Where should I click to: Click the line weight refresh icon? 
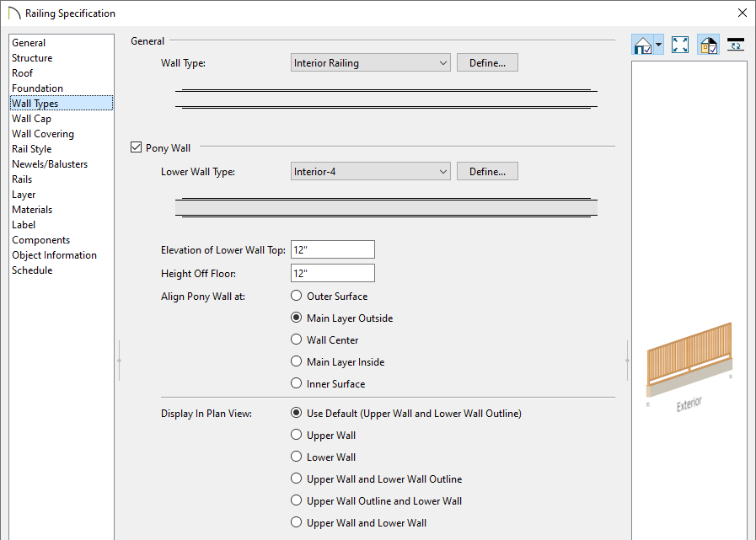(x=736, y=45)
